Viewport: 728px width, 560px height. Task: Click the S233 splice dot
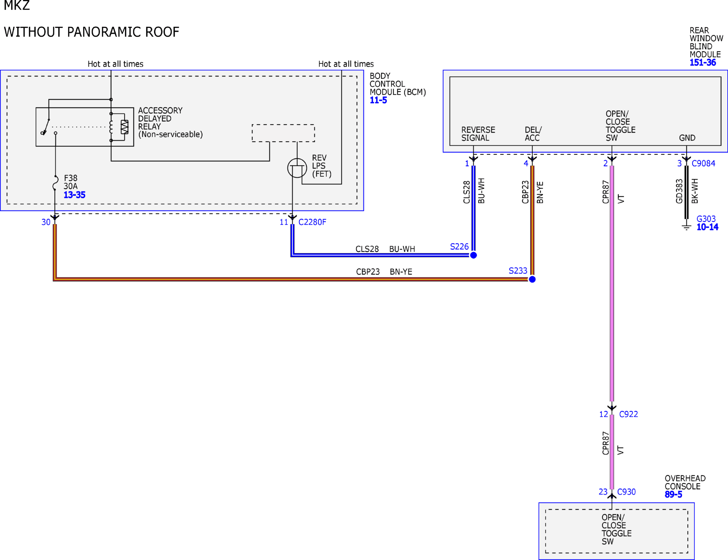532,279
